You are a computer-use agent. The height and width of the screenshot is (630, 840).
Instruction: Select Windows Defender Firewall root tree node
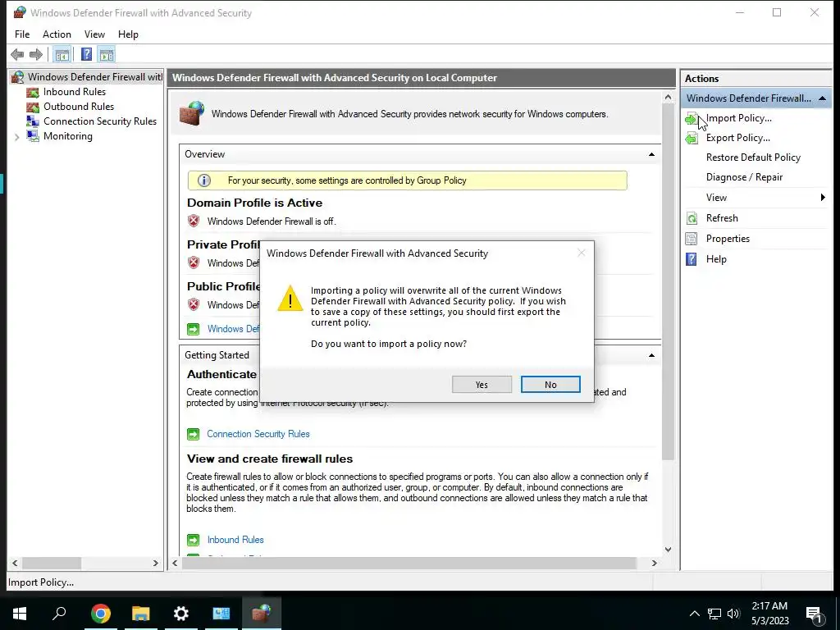pyautogui.click(x=95, y=77)
